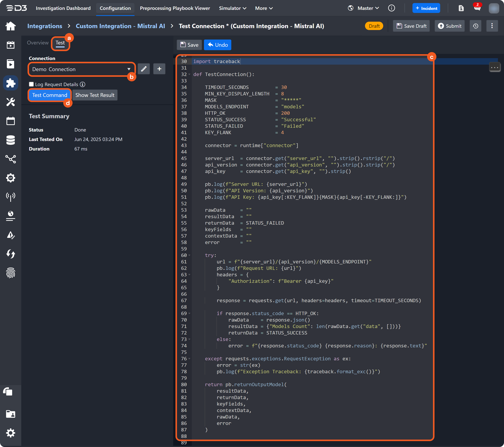Open version history clock icon

coord(475,26)
